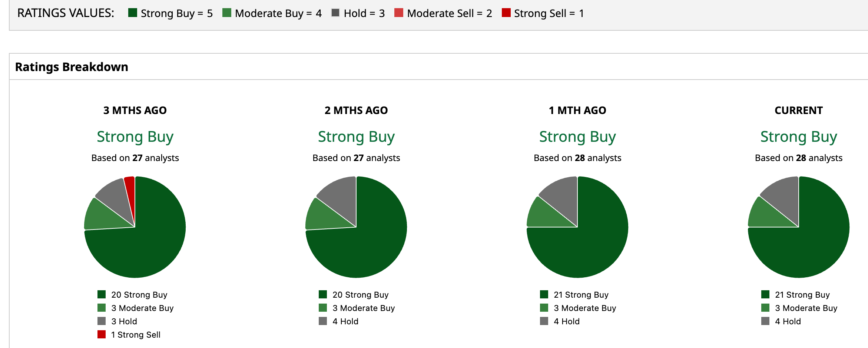868x348 pixels.
Task: Click the Strong Sell = 1 red legend square
Action: coord(506,13)
